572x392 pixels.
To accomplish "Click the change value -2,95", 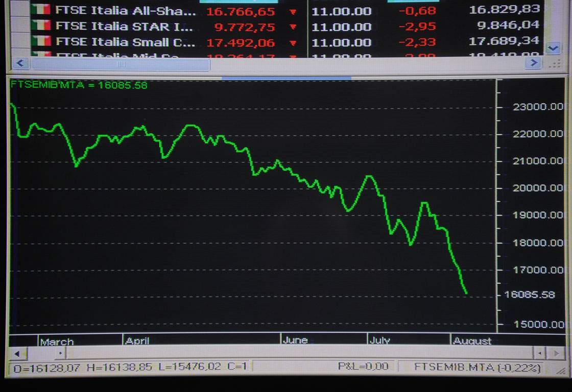I will point(417,26).
